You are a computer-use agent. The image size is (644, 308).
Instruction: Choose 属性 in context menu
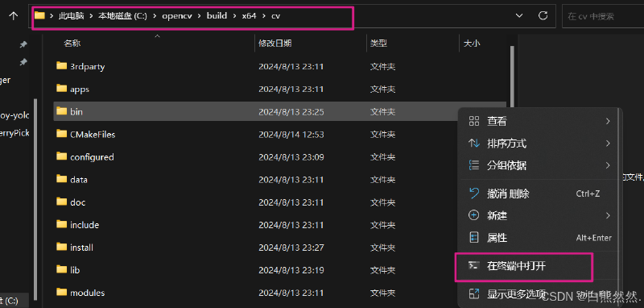pos(539,238)
